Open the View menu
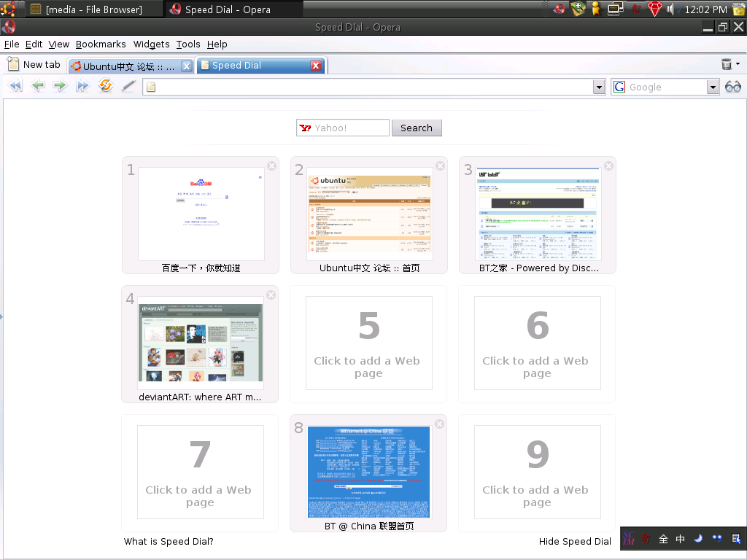The image size is (747, 560). (x=58, y=44)
